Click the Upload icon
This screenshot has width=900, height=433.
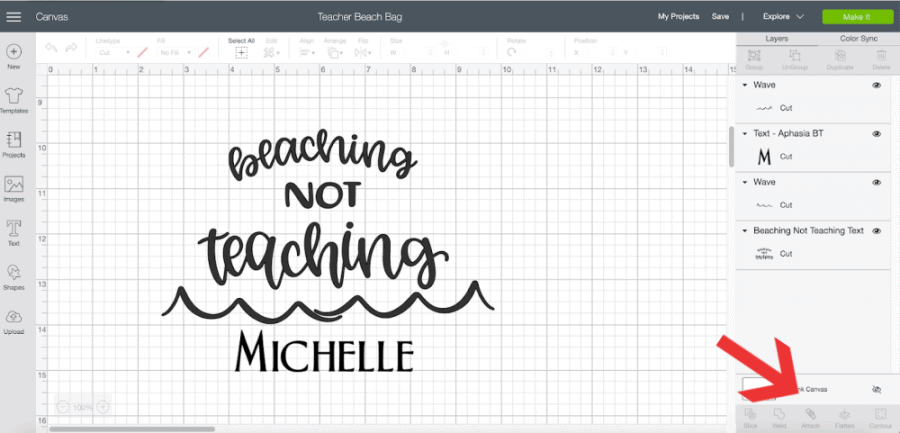pos(14,319)
